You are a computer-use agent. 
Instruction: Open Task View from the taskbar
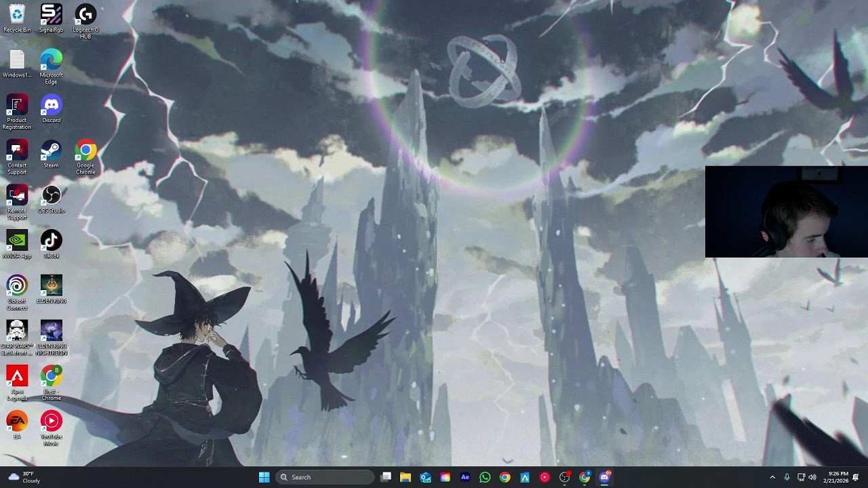(x=386, y=477)
